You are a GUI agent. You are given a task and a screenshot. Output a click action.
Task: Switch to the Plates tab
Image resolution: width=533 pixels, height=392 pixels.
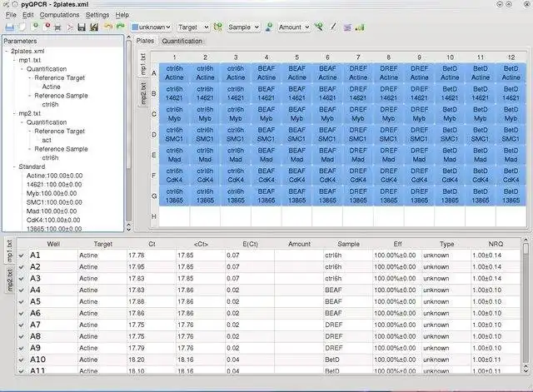tap(145, 41)
